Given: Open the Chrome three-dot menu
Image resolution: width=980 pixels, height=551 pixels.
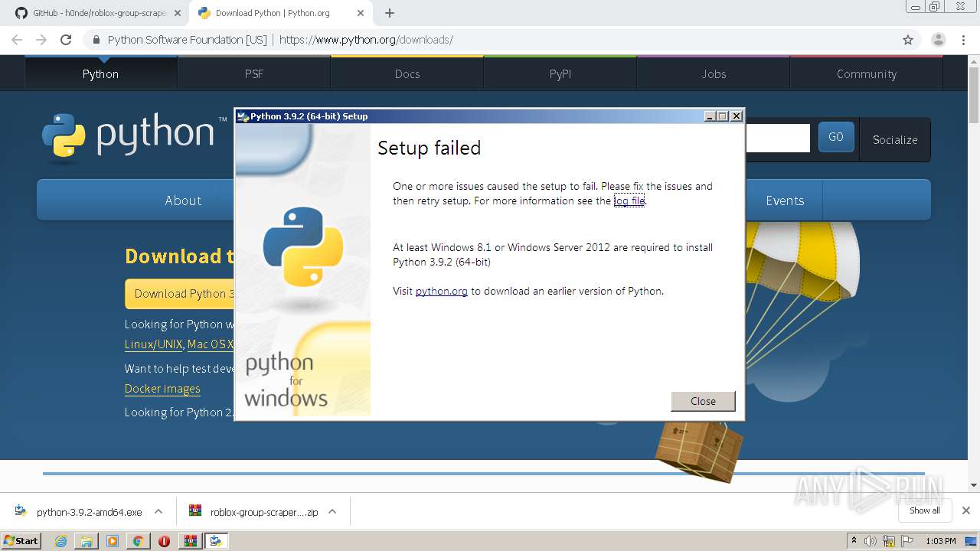Looking at the screenshot, I should pos(962,40).
